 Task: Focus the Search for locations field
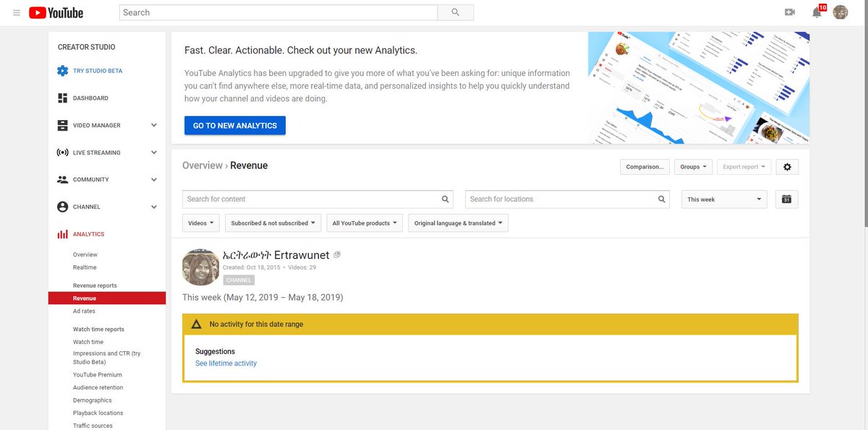567,199
